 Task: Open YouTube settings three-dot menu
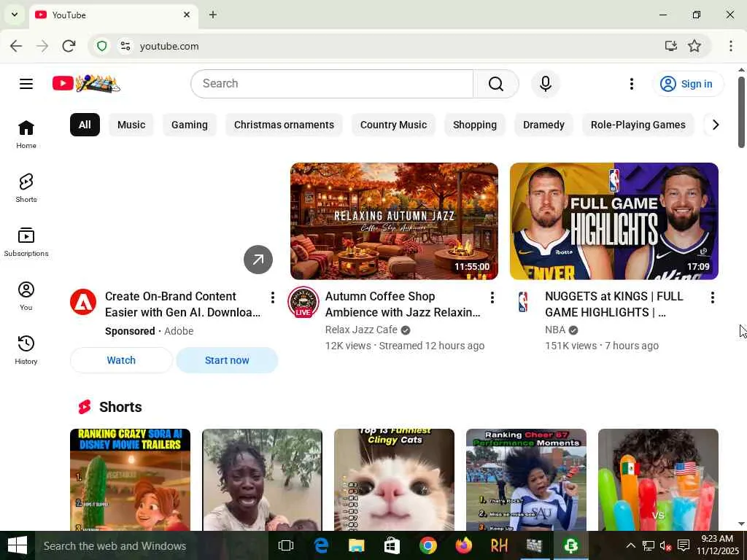(632, 84)
